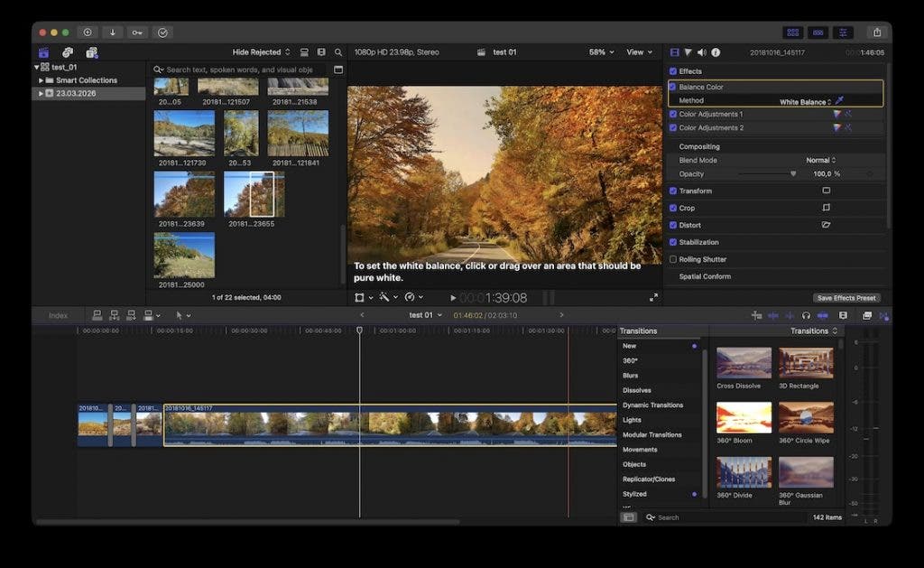Click the Save Effects Preset button

coord(846,298)
